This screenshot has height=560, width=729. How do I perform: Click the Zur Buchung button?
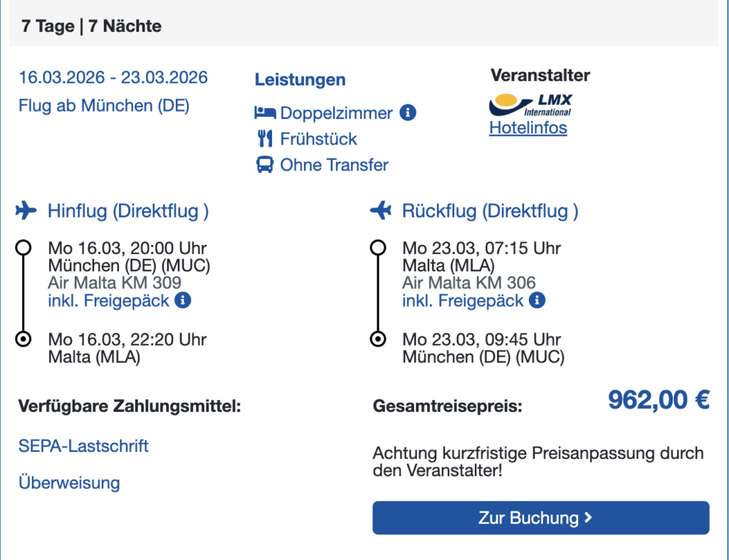[541, 518]
